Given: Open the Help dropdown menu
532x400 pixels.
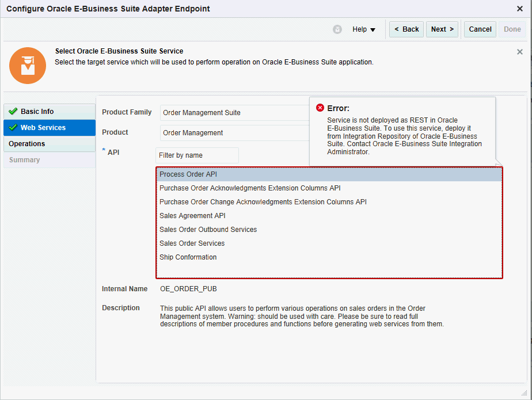Looking at the screenshot, I should coord(364,29).
